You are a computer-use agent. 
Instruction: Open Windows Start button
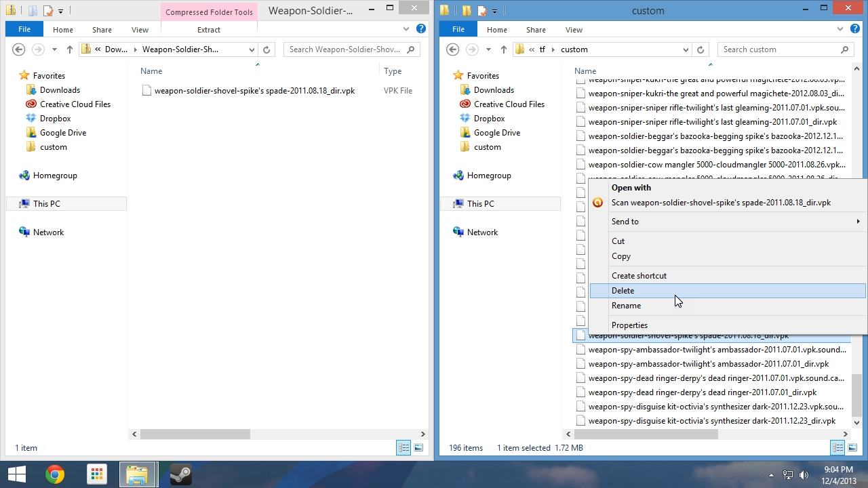pos(16,474)
